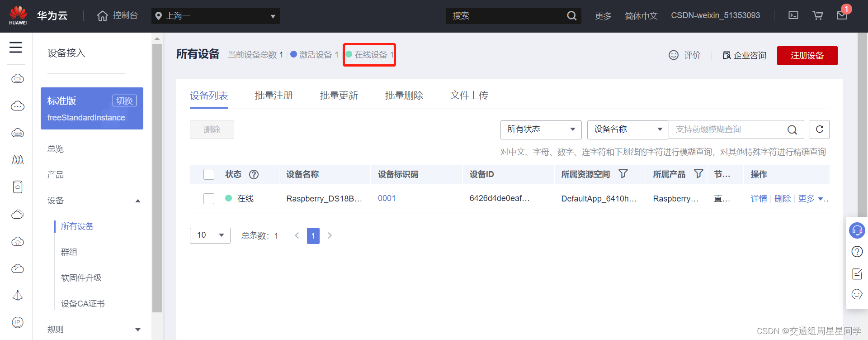Collapse the 设备 sidebar section
The width and height of the screenshot is (868, 340).
tap(138, 201)
